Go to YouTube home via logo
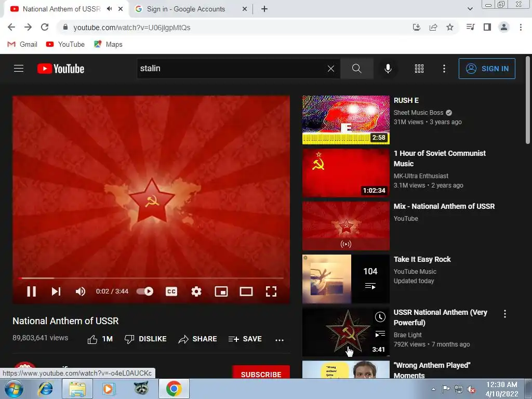532x399 pixels. point(61,69)
